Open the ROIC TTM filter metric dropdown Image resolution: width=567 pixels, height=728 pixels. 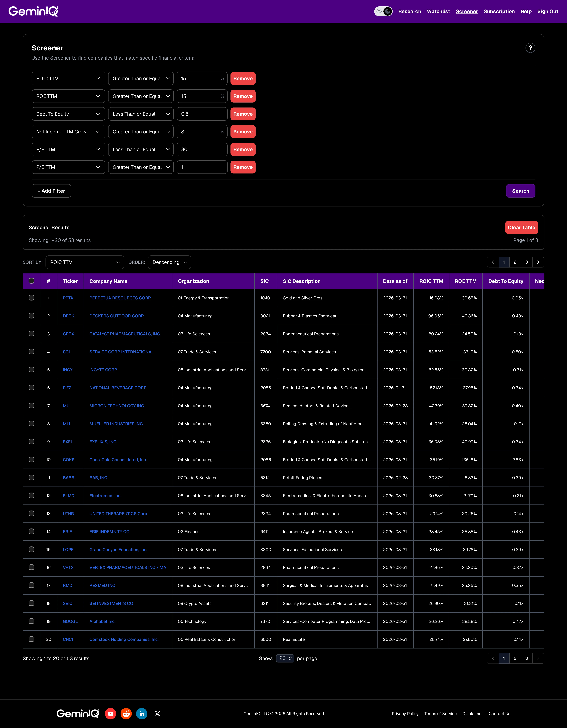(x=68, y=78)
